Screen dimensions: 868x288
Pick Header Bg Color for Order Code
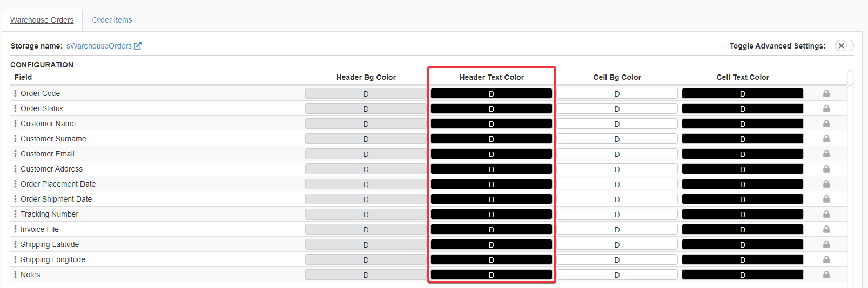(366, 93)
